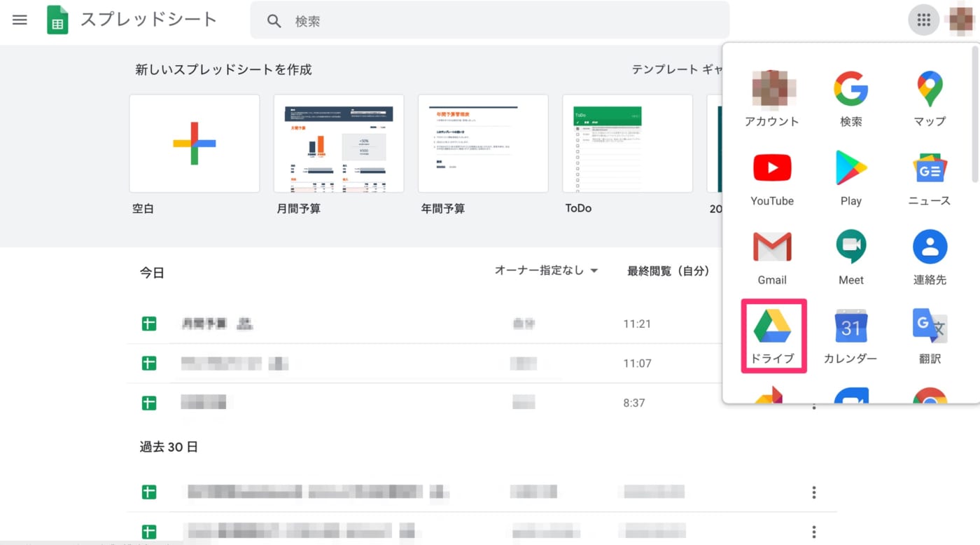
Task: Choose the 年間予算 template
Action: pyautogui.click(x=483, y=144)
